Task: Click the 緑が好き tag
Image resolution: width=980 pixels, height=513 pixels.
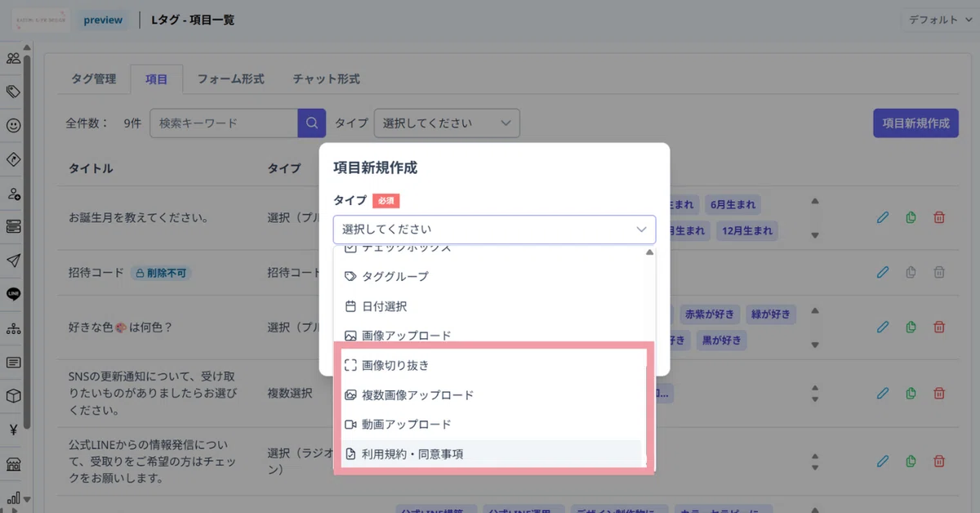Action: (770, 313)
